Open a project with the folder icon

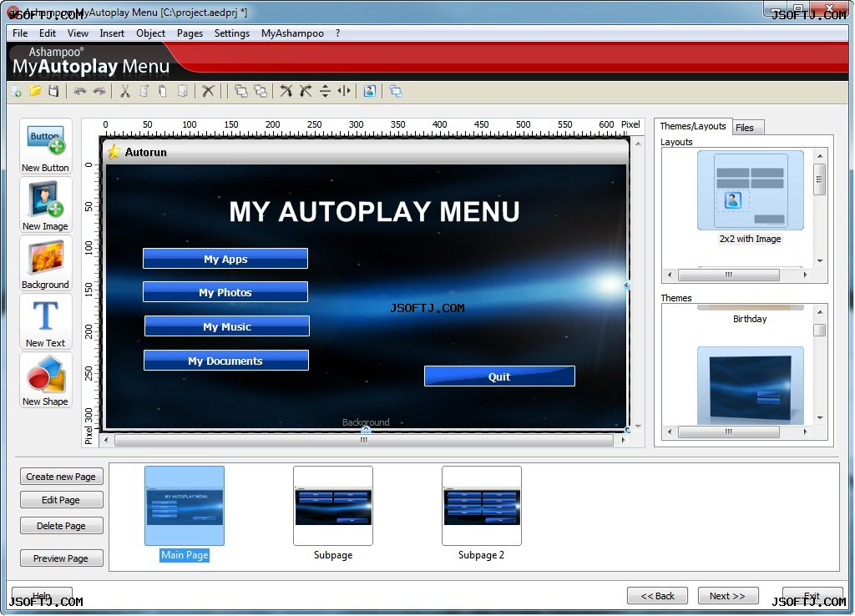click(x=35, y=91)
